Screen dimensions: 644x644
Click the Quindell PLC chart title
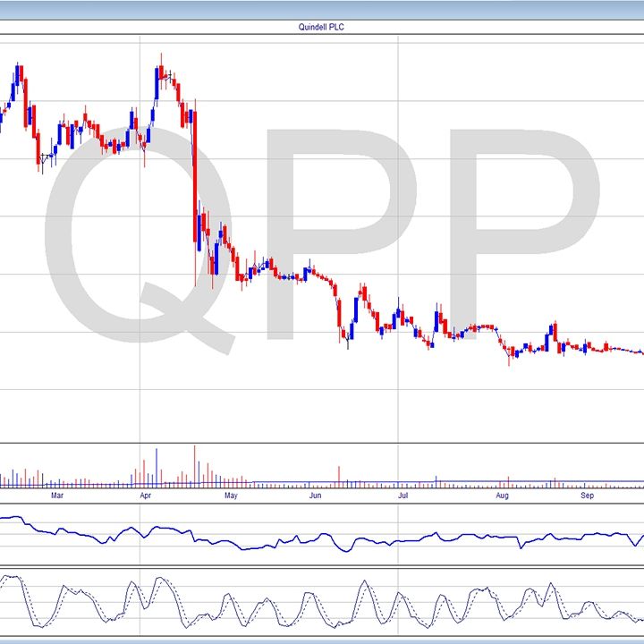pyautogui.click(x=321, y=27)
